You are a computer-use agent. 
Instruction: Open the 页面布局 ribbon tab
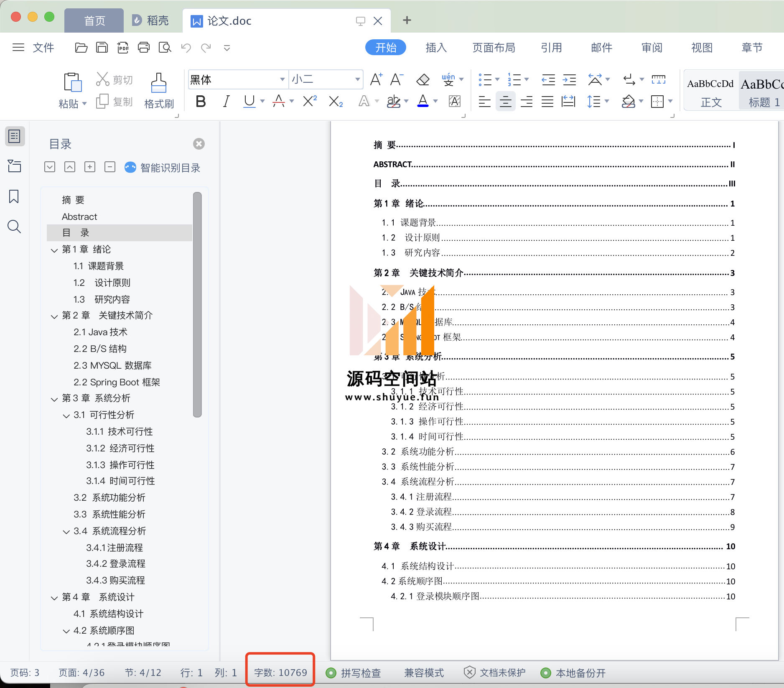(x=494, y=48)
